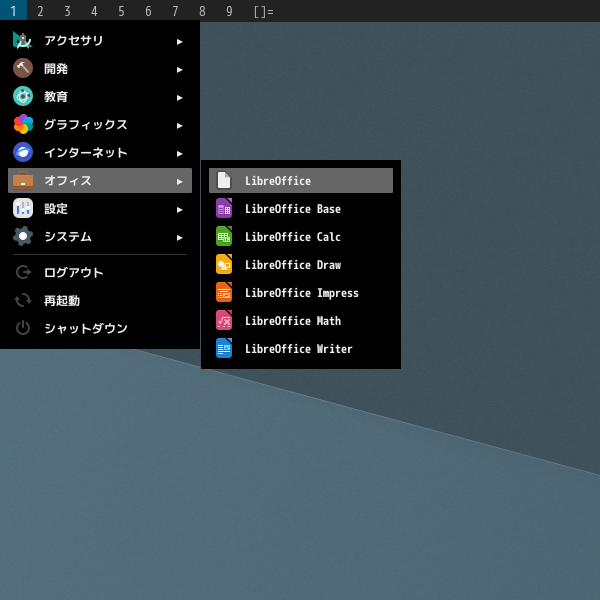
Task: Launch LibreOffice Impress
Action: click(301, 292)
